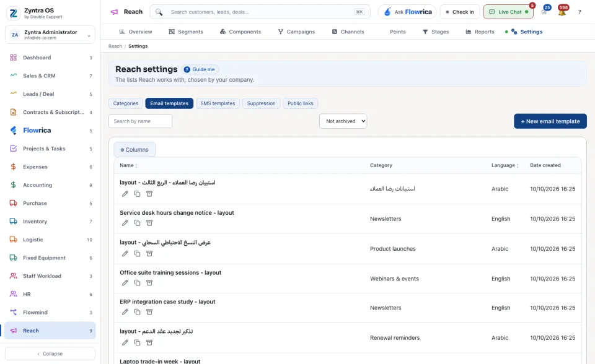Image resolution: width=595 pixels, height=364 pixels.
Task: Open the Stages nav tab
Action: pos(436,32)
